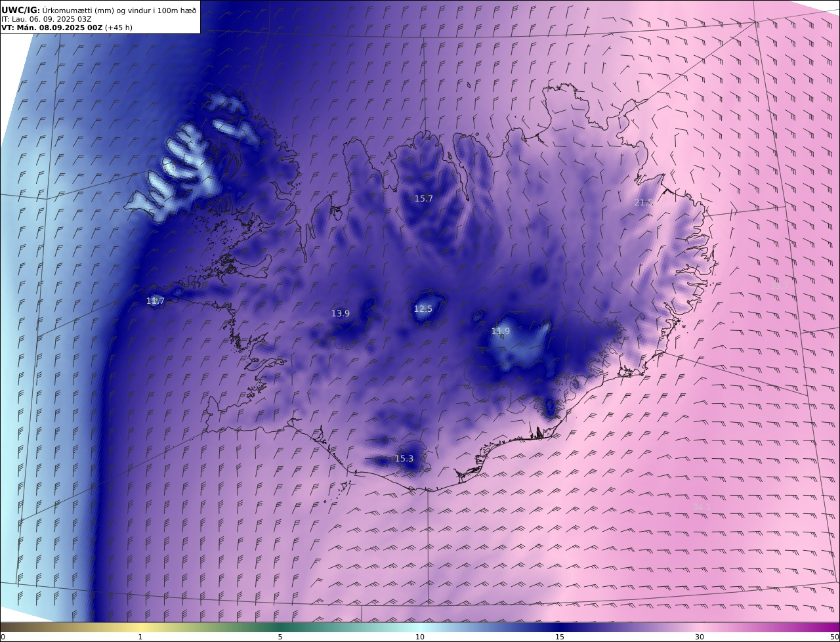The width and height of the screenshot is (840, 642).
Task: Click the 30 tick label on the color scale
Action: pyautogui.click(x=700, y=637)
